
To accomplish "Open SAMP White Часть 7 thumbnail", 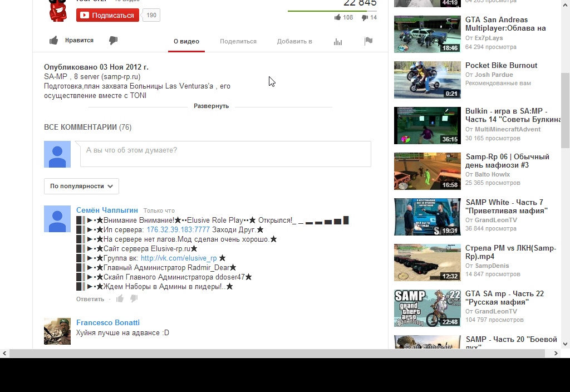I will pos(427,217).
